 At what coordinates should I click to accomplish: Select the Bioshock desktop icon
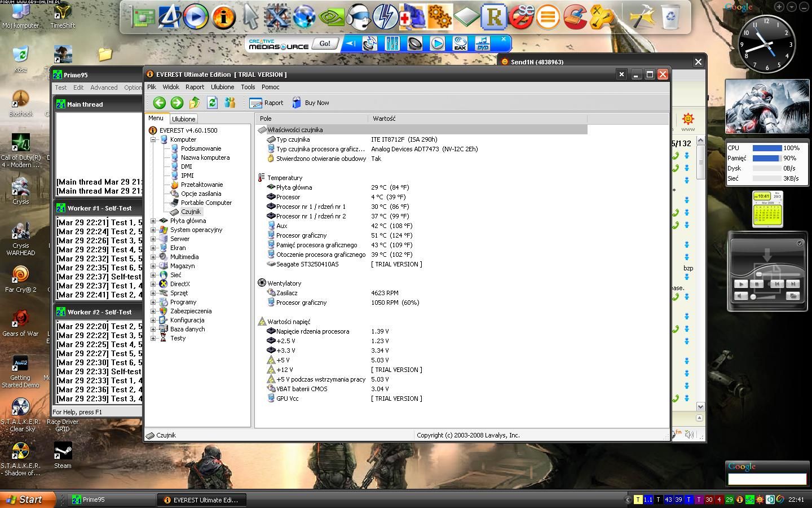[x=21, y=103]
